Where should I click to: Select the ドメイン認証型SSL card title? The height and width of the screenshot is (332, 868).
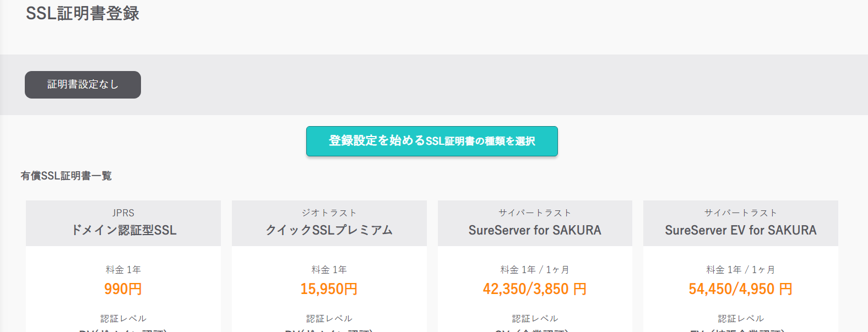123,230
